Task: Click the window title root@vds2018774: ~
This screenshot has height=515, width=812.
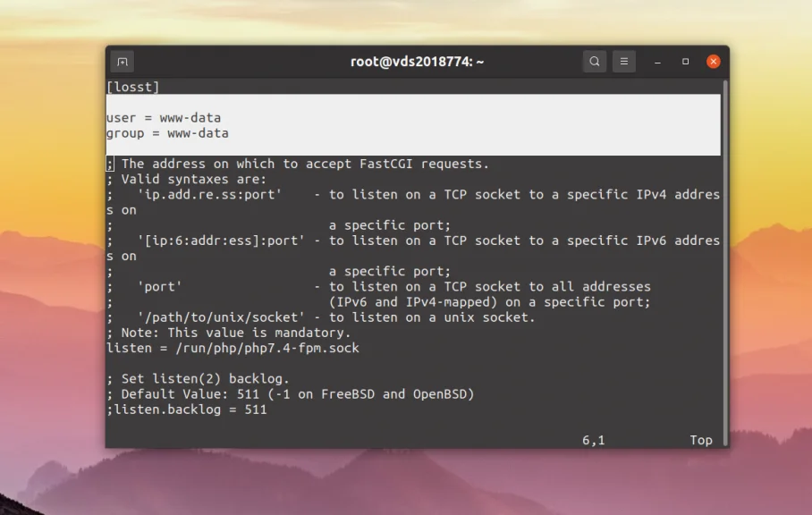Action: click(417, 62)
